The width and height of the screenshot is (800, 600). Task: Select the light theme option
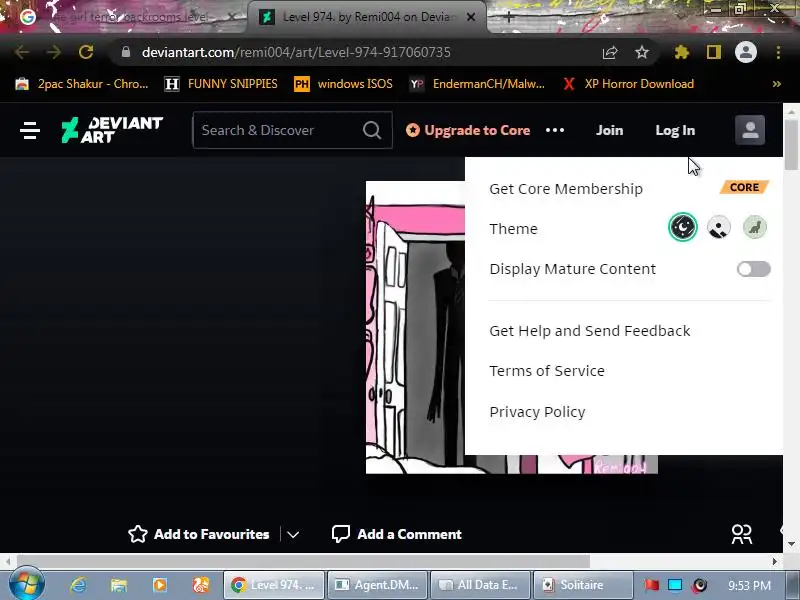point(718,228)
